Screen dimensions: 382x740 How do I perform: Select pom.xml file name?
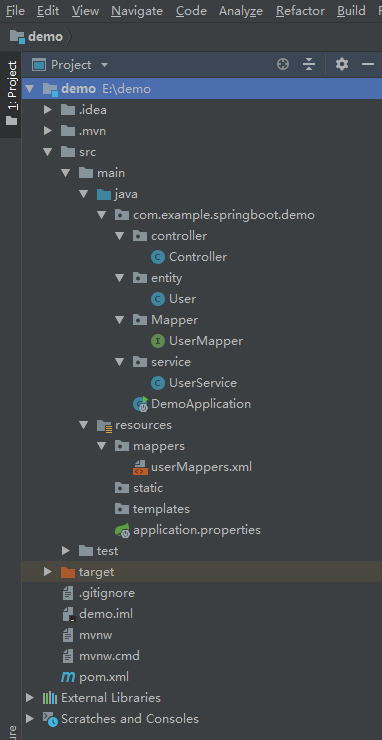(x=104, y=677)
